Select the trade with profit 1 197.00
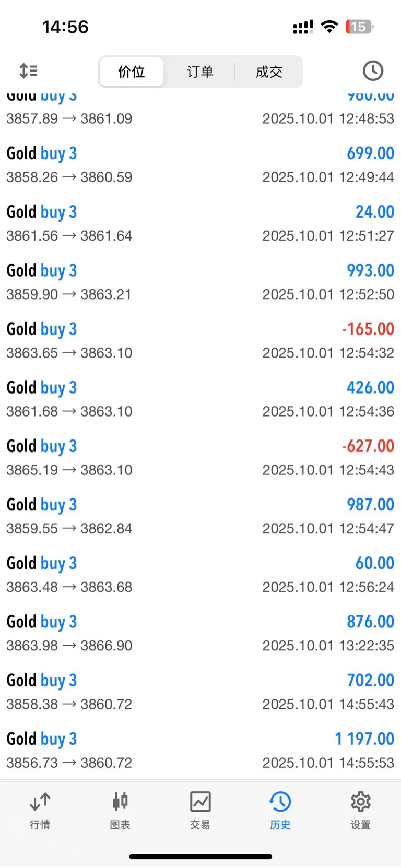The image size is (401, 868). (x=200, y=750)
